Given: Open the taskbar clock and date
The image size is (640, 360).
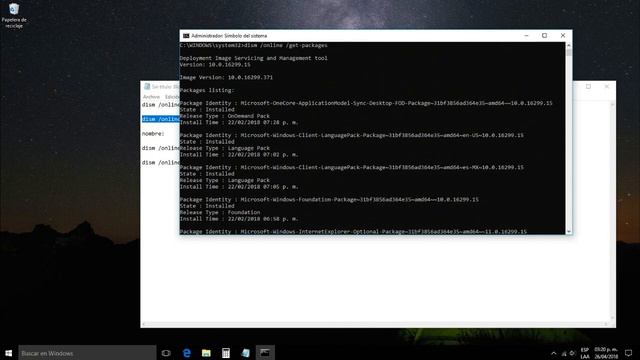Looking at the screenshot, I should (606, 353).
